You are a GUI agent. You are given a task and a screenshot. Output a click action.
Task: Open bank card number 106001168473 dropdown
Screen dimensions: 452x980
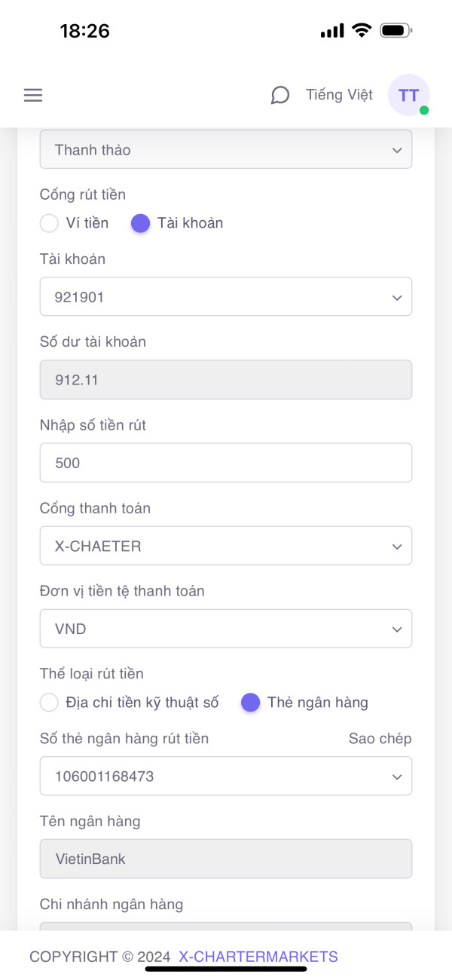pyautogui.click(x=226, y=776)
